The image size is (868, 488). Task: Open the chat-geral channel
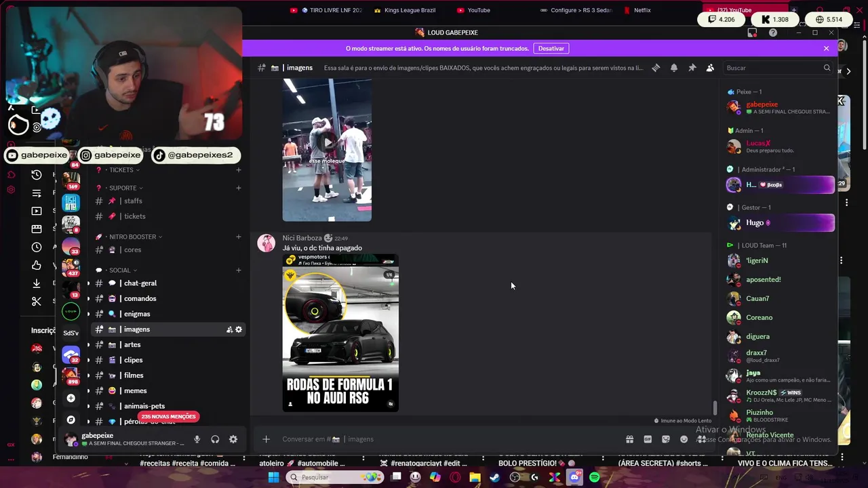(x=167, y=283)
